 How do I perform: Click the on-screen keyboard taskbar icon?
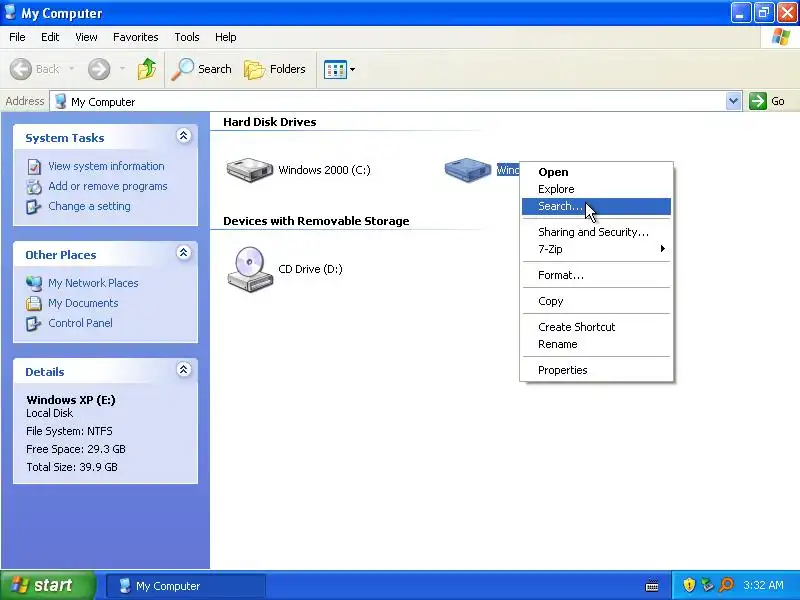[652, 586]
